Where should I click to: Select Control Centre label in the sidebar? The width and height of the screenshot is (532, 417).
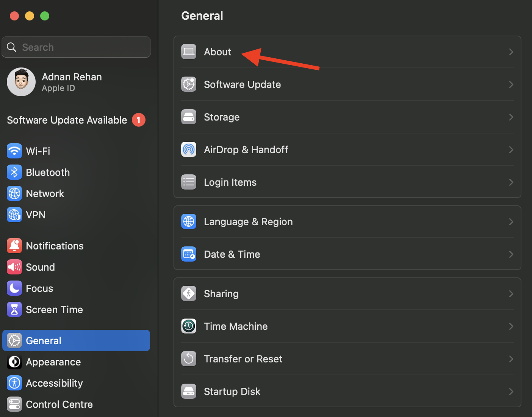point(59,404)
